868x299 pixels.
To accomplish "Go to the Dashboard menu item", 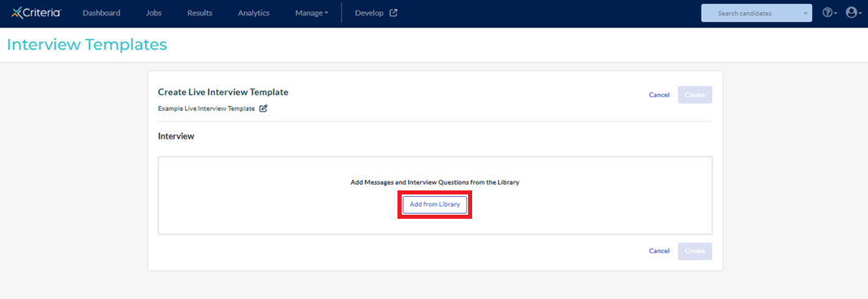I will (x=101, y=13).
